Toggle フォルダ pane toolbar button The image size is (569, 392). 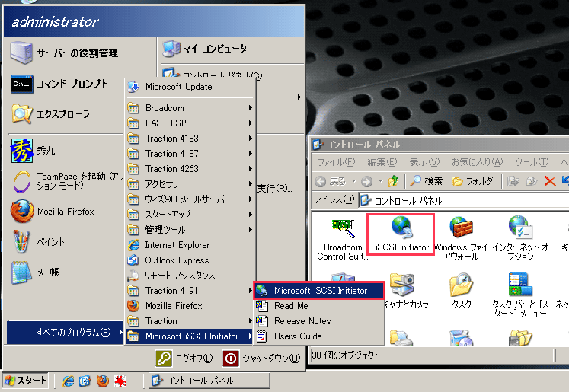click(472, 181)
